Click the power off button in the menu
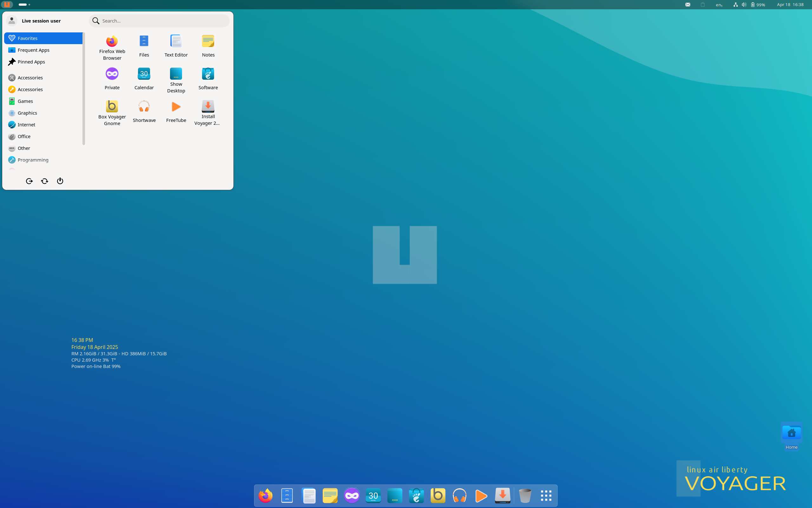The width and height of the screenshot is (812, 508). pos(60,181)
